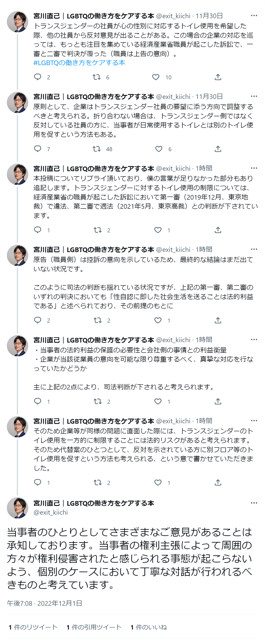Share the first tweet via share icon
This screenshot has height=644, width=265.
pyautogui.click(x=218, y=77)
